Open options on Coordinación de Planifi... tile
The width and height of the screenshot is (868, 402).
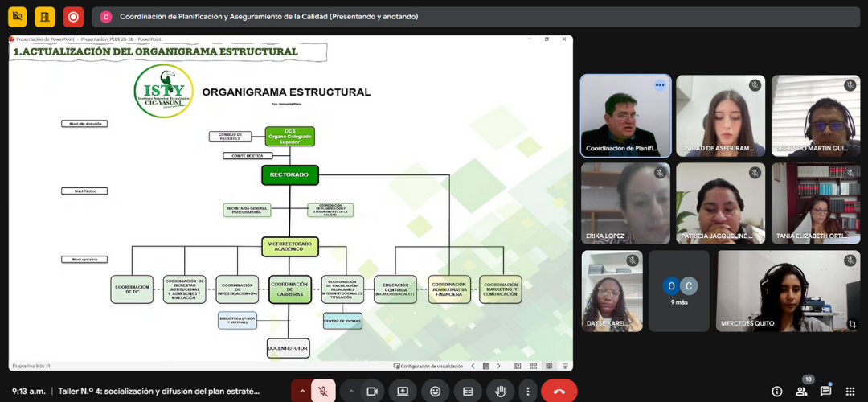coord(659,85)
